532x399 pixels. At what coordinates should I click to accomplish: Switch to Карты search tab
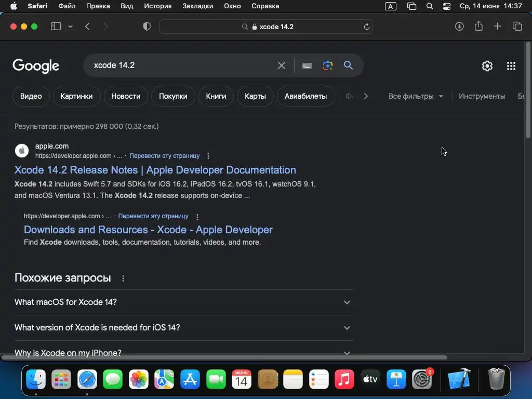pos(255,96)
